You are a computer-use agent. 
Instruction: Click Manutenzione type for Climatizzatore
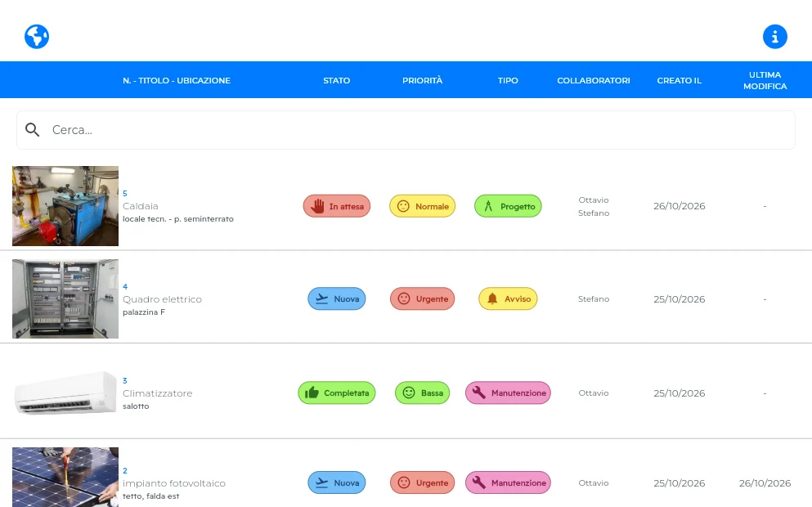coord(508,393)
